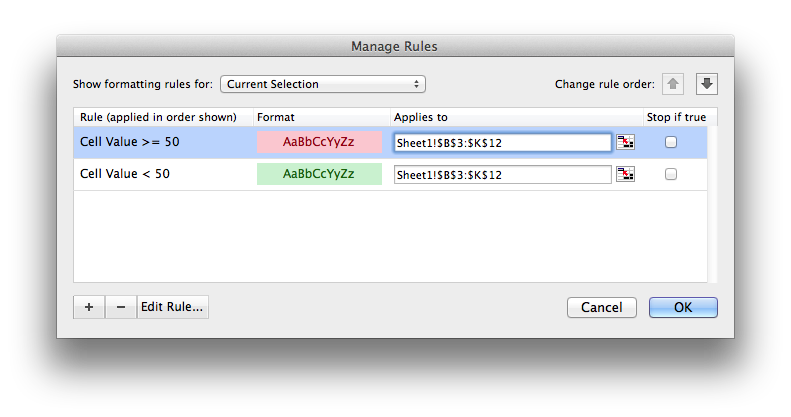791x417 pixels.
Task: Click the green AaBbCcYyZz format preview
Action: pos(319,174)
